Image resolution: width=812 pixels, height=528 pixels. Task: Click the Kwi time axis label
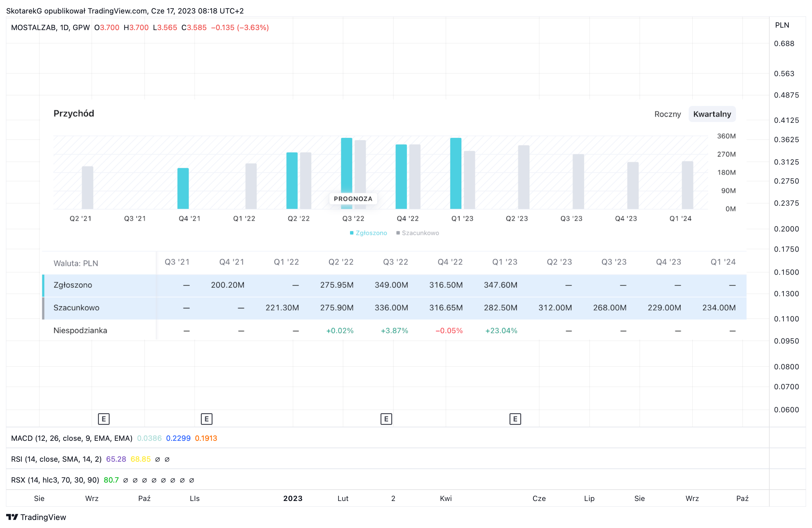coord(446,498)
